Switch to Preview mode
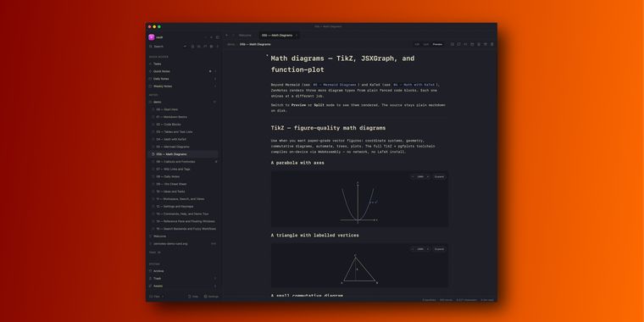Screen dimensions: 644x322 437,44
